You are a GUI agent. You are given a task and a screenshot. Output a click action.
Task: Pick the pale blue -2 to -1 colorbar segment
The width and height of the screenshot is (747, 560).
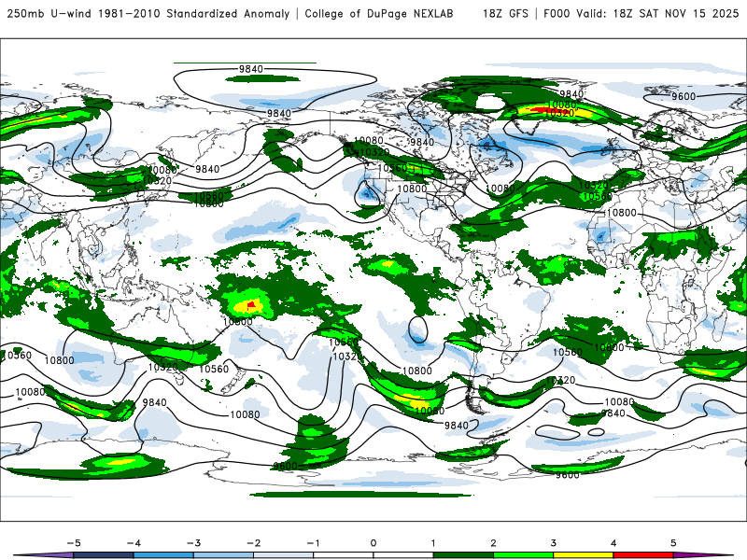284,555
